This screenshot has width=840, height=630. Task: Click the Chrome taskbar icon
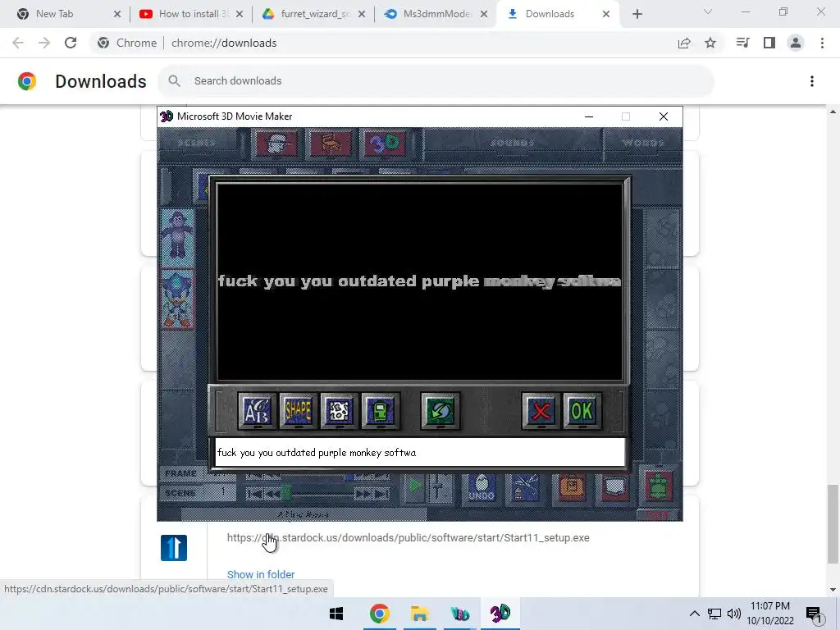tap(379, 614)
